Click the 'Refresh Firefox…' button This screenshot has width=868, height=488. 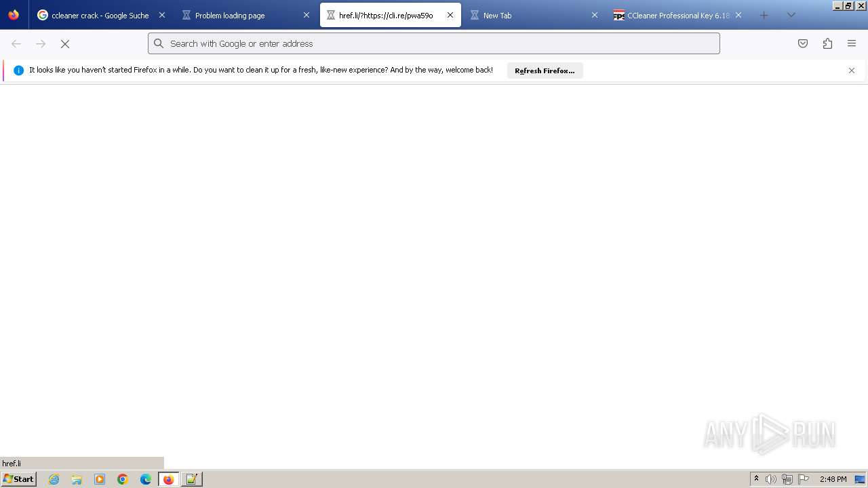[545, 70]
